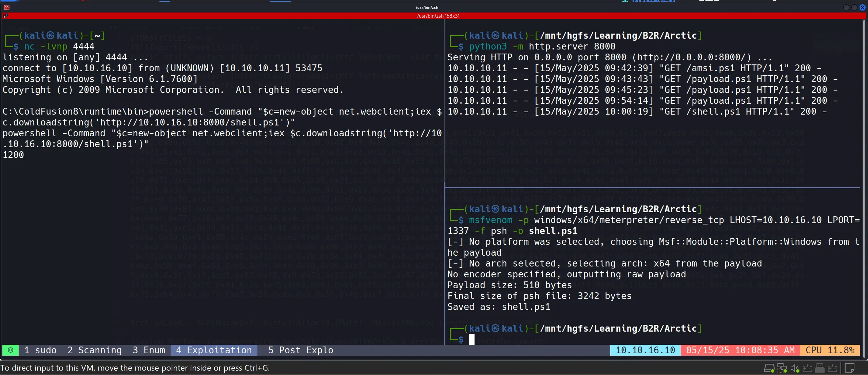
Task: Click the VM sound card speaker icon
Action: click(x=794, y=368)
